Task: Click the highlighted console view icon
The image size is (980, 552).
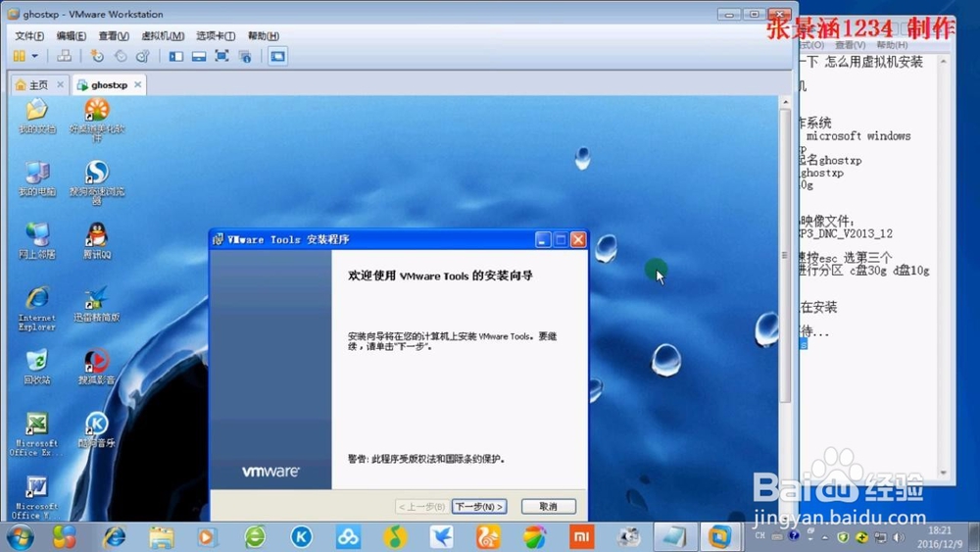Action: (277, 56)
